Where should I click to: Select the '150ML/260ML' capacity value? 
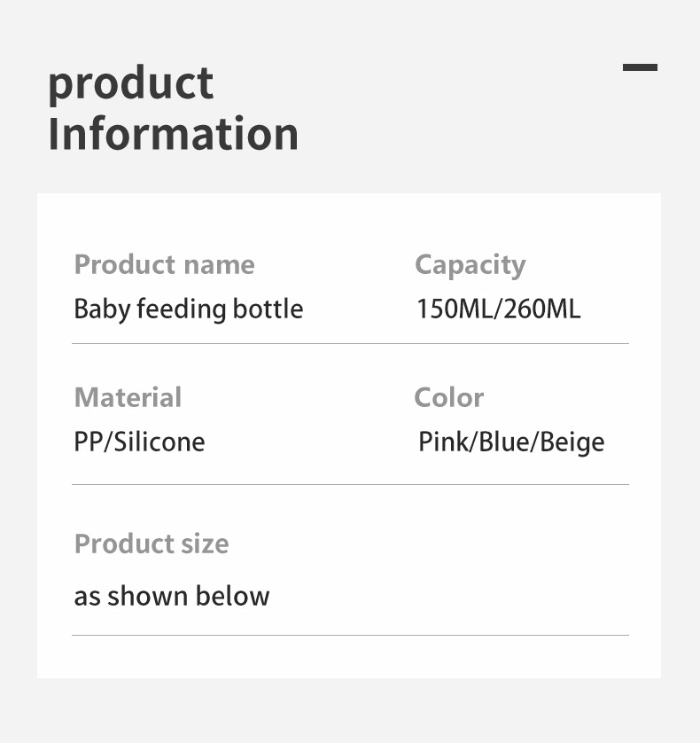[x=498, y=309]
